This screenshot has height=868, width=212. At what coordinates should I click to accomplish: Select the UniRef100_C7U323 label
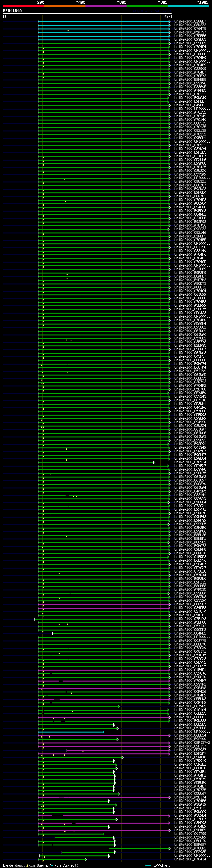coord(190,94)
